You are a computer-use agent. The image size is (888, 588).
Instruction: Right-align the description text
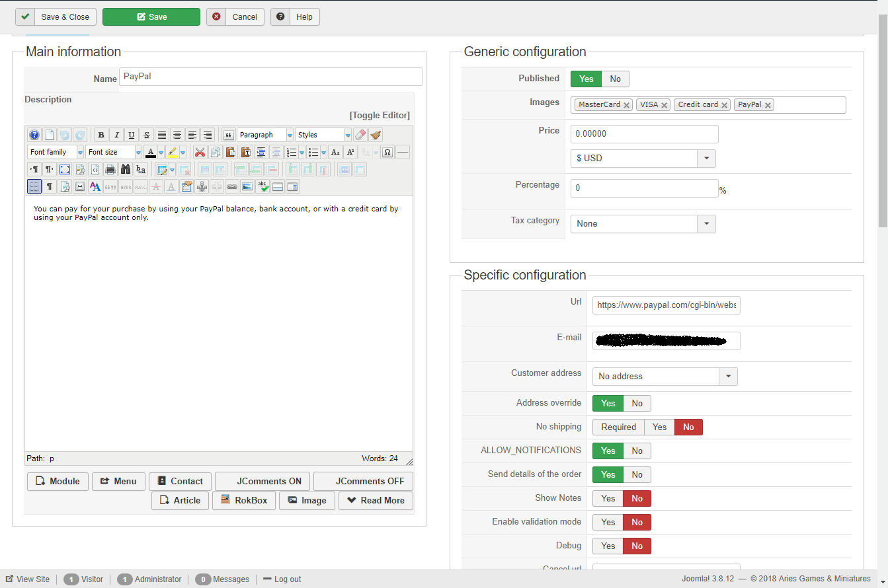[x=208, y=135]
